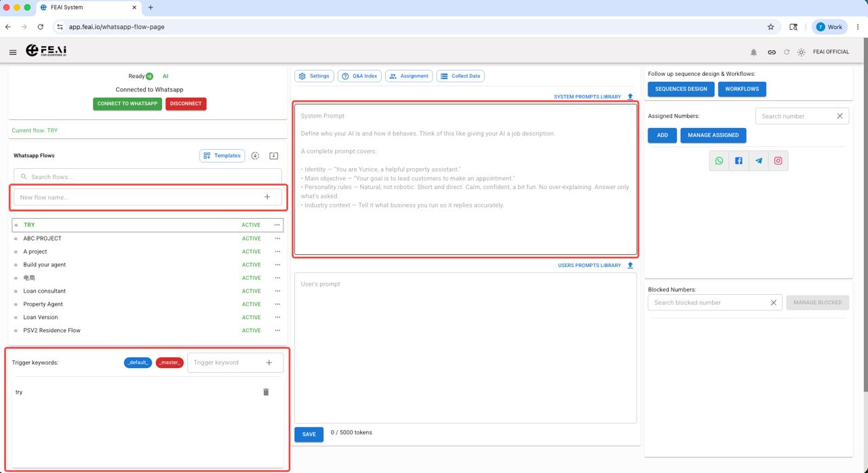Image resolution: width=868 pixels, height=473 pixels.
Task: Clear the blocked number search with X
Action: [x=773, y=303]
